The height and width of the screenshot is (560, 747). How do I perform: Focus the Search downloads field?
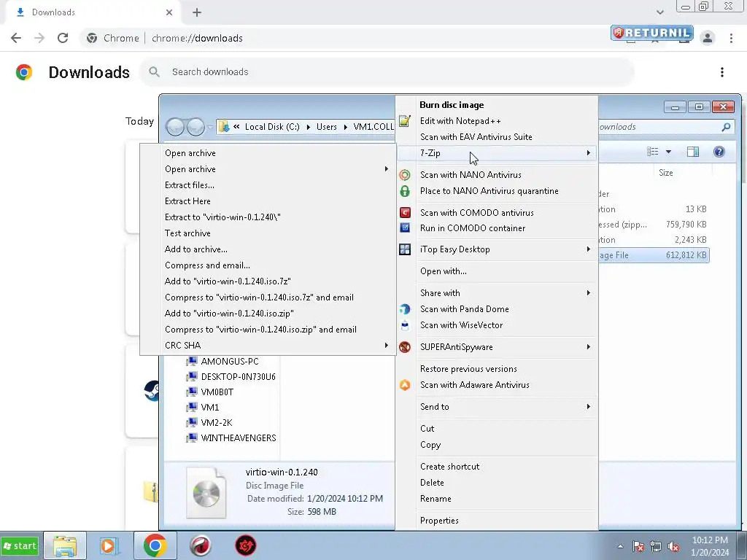tap(387, 72)
